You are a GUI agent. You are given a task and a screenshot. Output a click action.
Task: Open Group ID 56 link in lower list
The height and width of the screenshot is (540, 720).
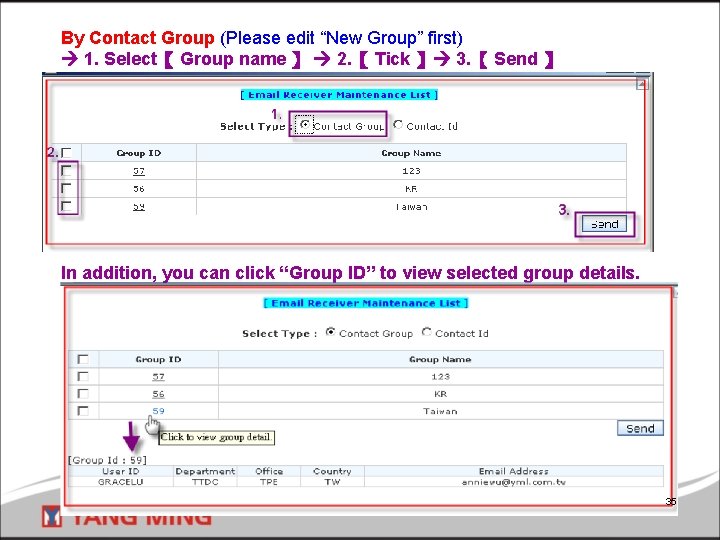158,394
